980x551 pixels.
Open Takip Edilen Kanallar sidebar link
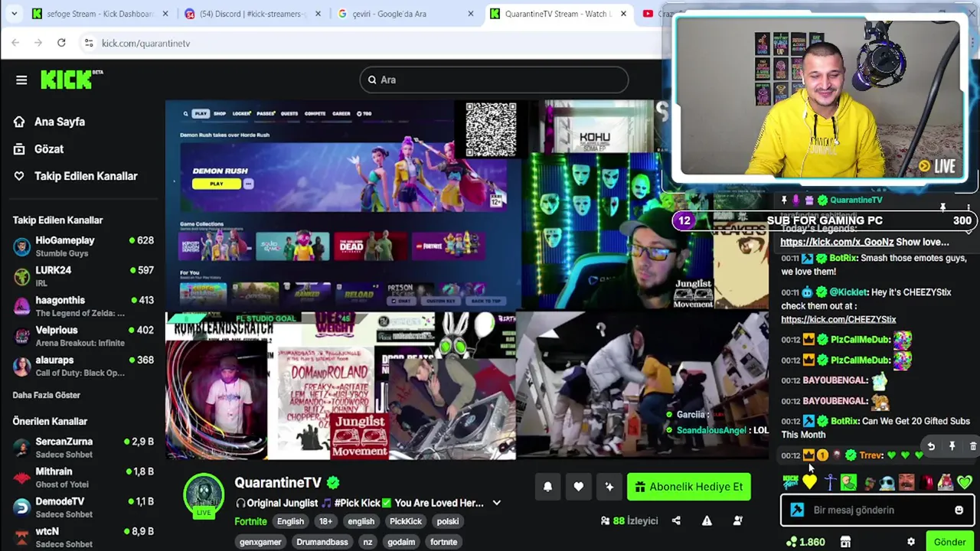[77, 176]
